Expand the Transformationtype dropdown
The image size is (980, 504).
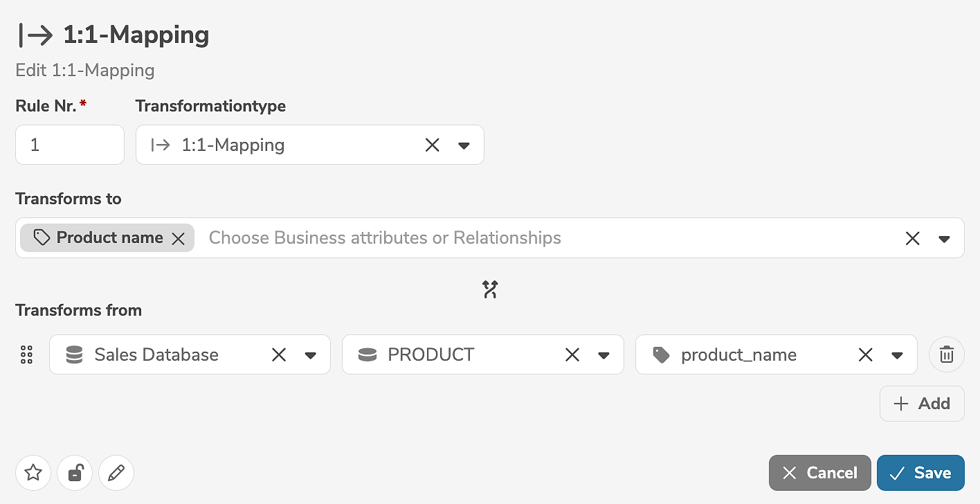pyautogui.click(x=464, y=145)
